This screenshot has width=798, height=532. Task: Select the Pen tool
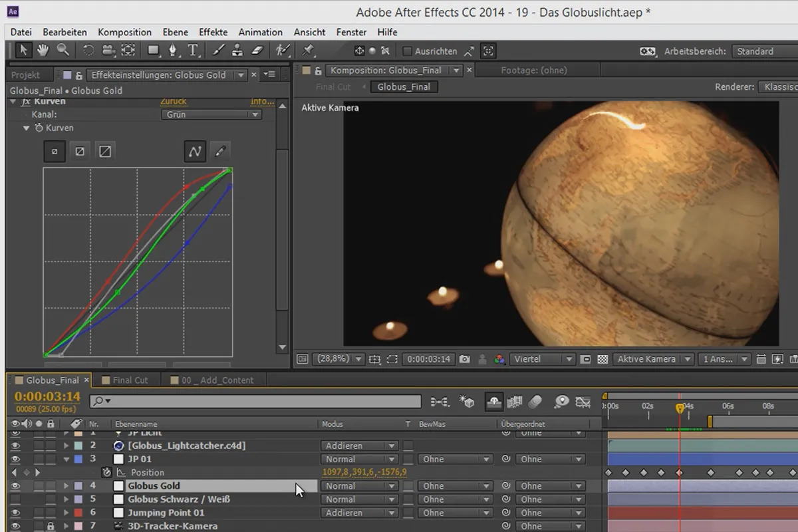pos(173,50)
